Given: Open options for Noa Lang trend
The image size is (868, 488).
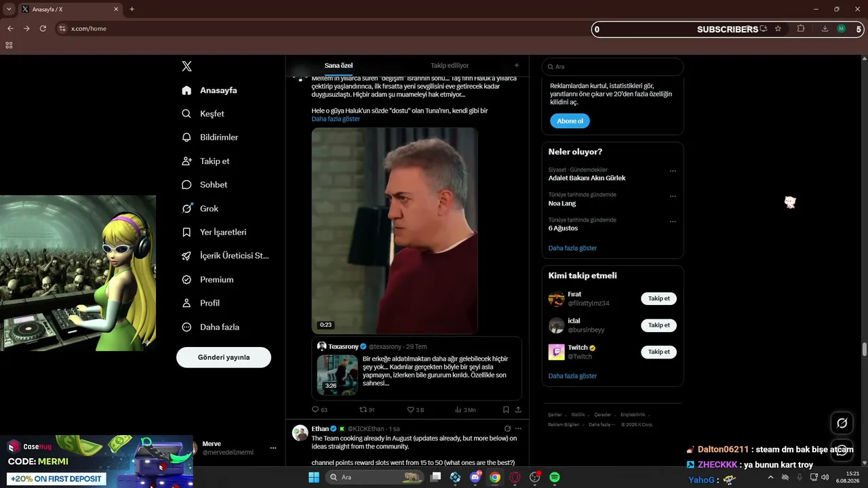Looking at the screenshot, I should 673,196.
